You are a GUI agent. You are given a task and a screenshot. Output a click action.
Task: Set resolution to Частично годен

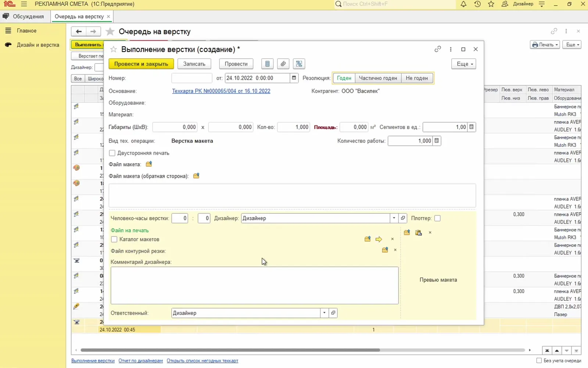click(378, 78)
